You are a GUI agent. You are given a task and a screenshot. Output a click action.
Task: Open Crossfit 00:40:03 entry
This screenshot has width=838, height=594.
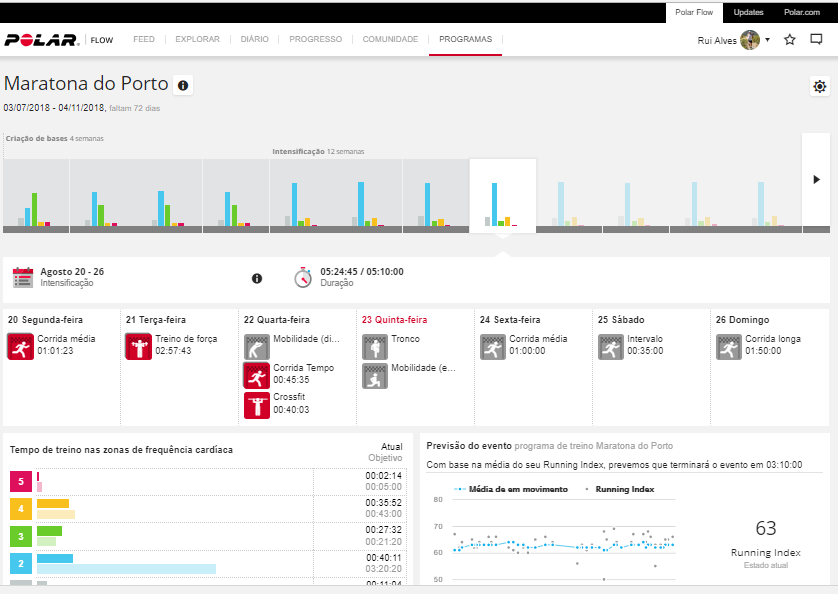tap(291, 403)
